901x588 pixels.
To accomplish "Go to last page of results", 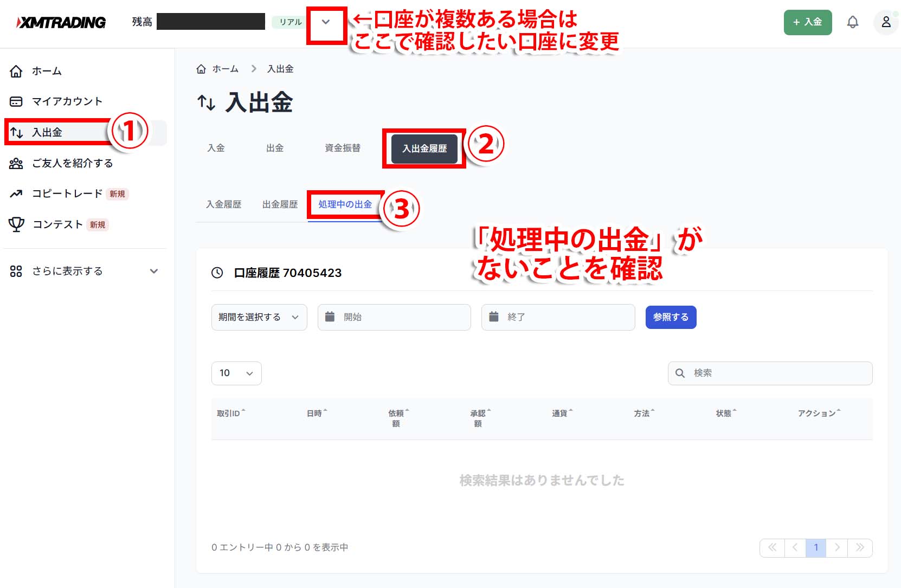I will pos(860,547).
